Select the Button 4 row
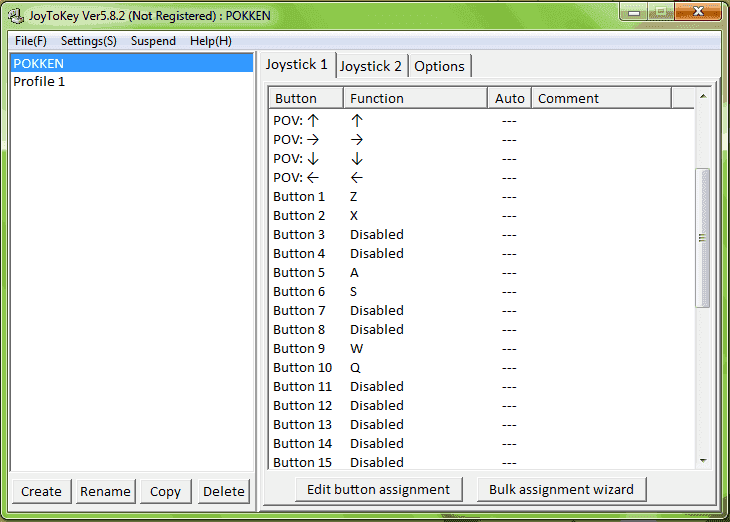Viewport: 730px width, 522px height. (x=482, y=254)
